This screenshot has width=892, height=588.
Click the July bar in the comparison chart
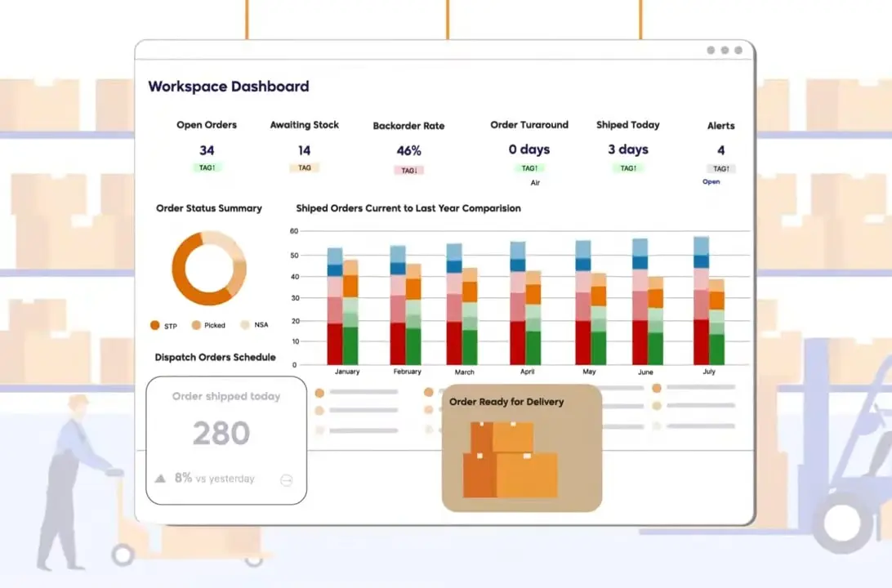coord(707,302)
